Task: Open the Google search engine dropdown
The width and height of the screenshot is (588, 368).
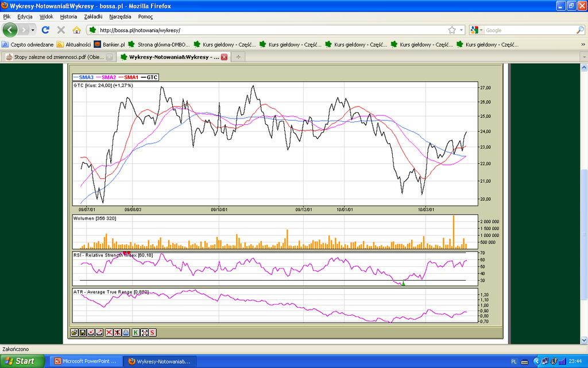Action: point(481,30)
